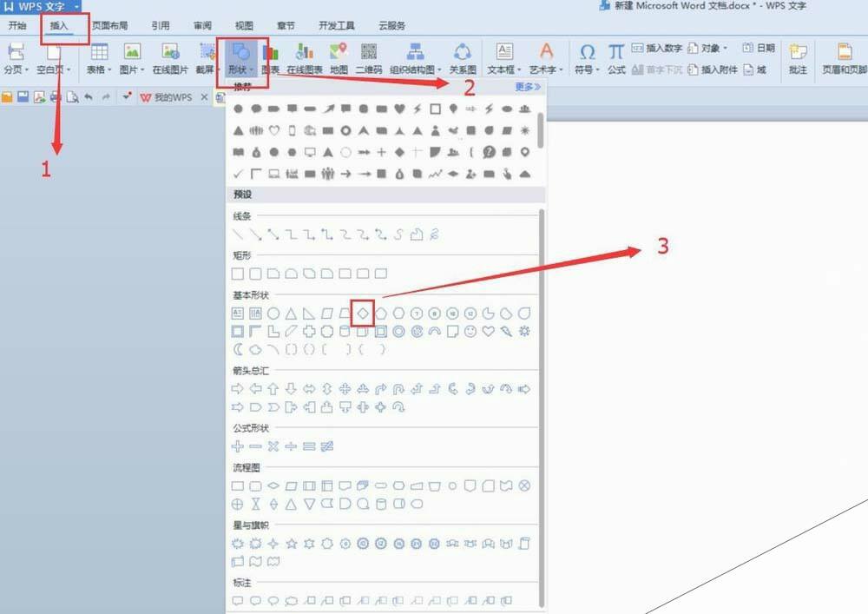
Task: Select the plus sign in 公式形状
Action: 237,446
